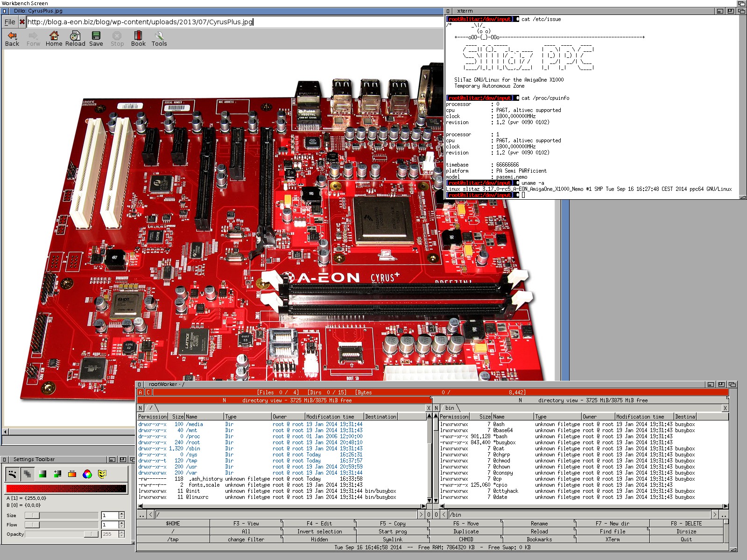Click the orange gradient range icon
This screenshot has width=747, height=560.
coord(72,475)
